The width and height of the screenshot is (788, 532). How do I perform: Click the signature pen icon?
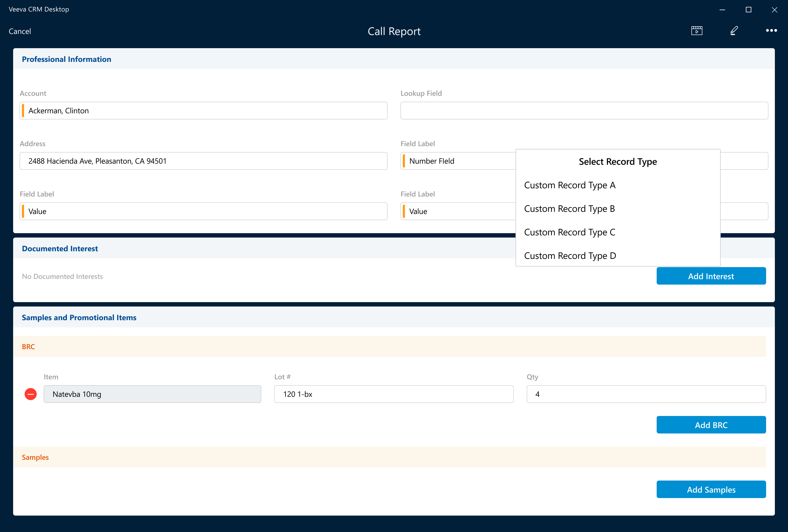tap(734, 31)
